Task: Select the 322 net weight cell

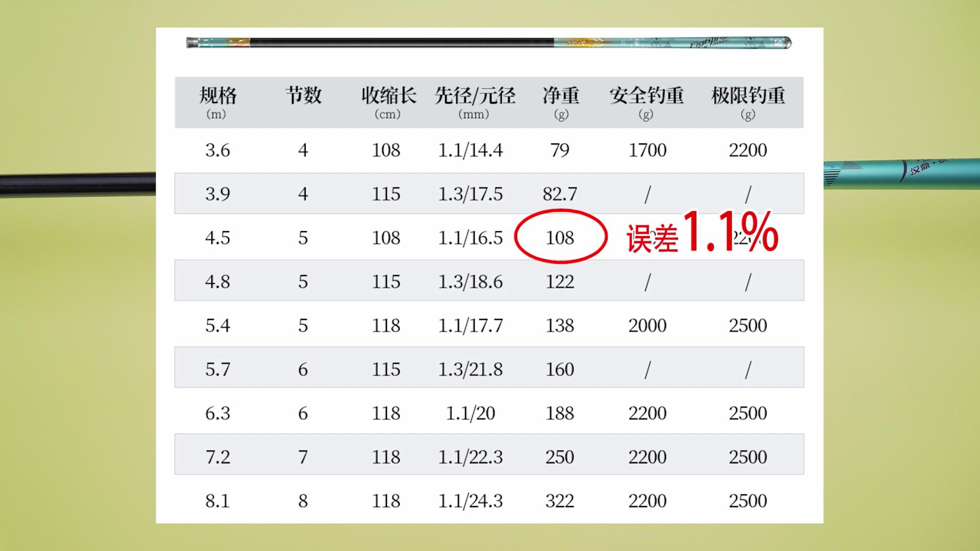Action: [x=560, y=501]
